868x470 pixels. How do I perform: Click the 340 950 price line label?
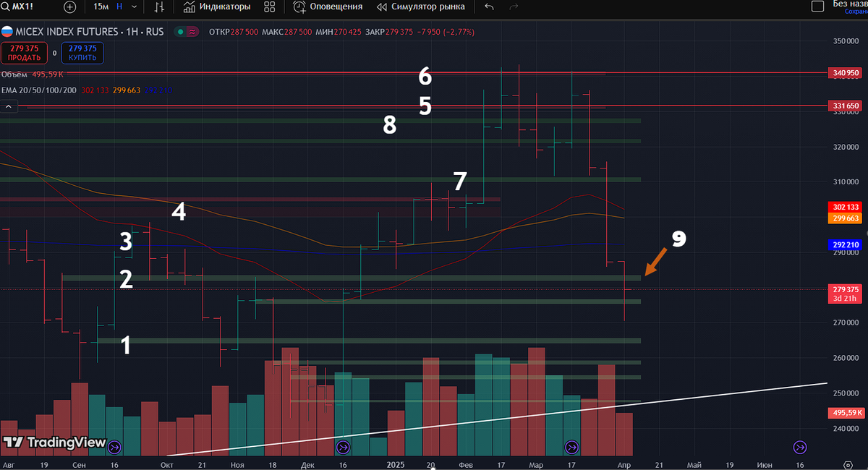coord(845,73)
